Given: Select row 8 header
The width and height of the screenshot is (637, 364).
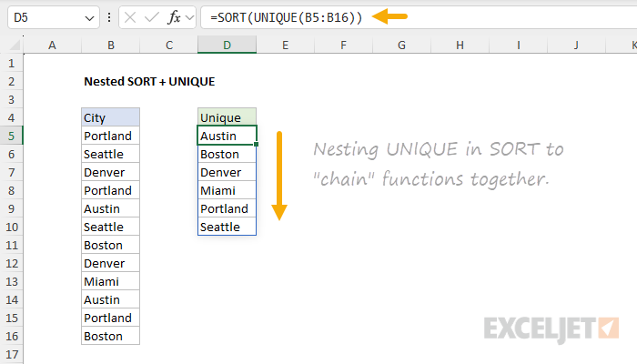Looking at the screenshot, I should click(x=11, y=190).
